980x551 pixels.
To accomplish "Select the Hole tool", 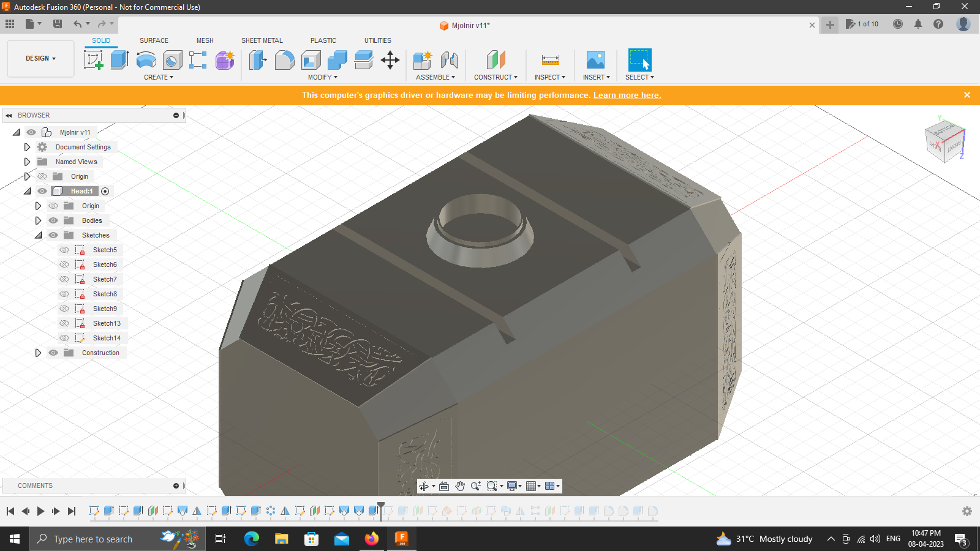I will (172, 60).
